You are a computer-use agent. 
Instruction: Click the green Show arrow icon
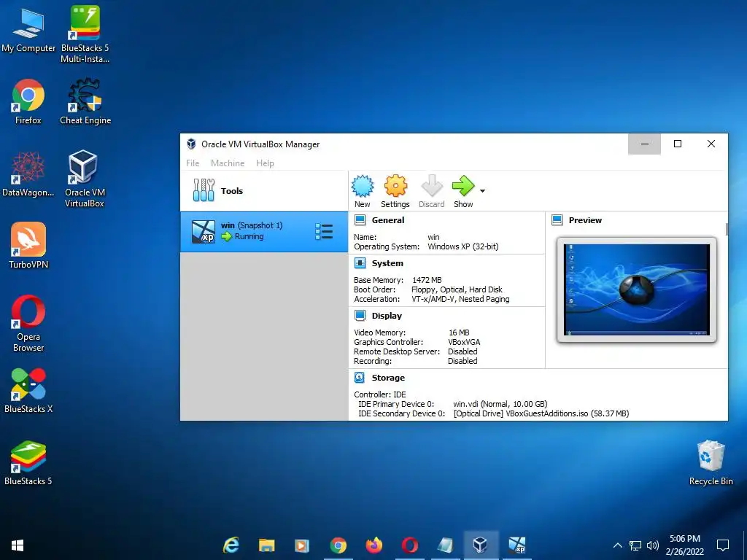pyautogui.click(x=463, y=186)
